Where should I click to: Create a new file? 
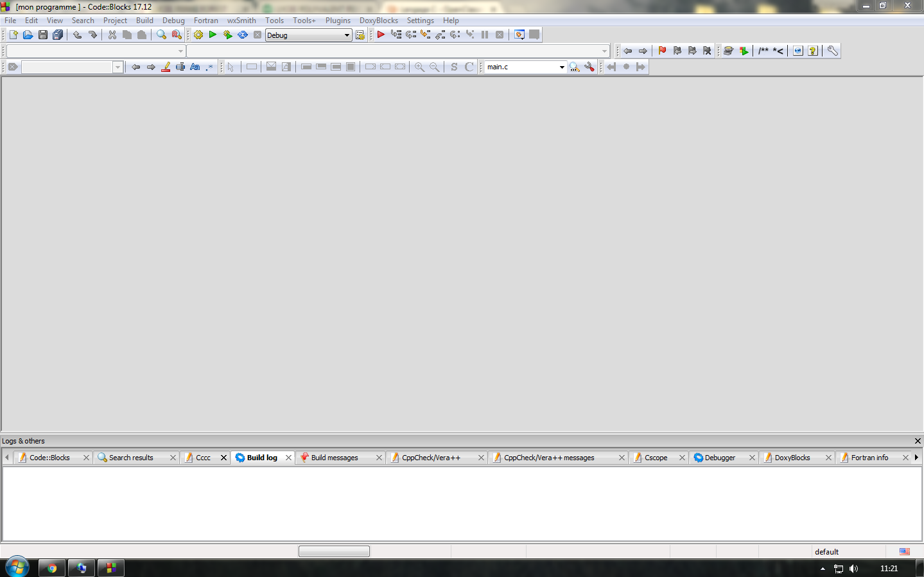click(x=12, y=35)
